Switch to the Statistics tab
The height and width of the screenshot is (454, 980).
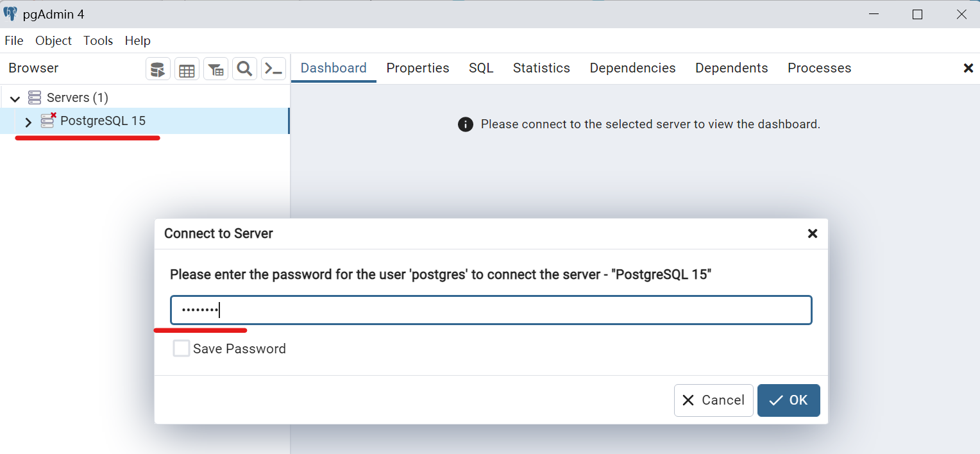tap(541, 68)
